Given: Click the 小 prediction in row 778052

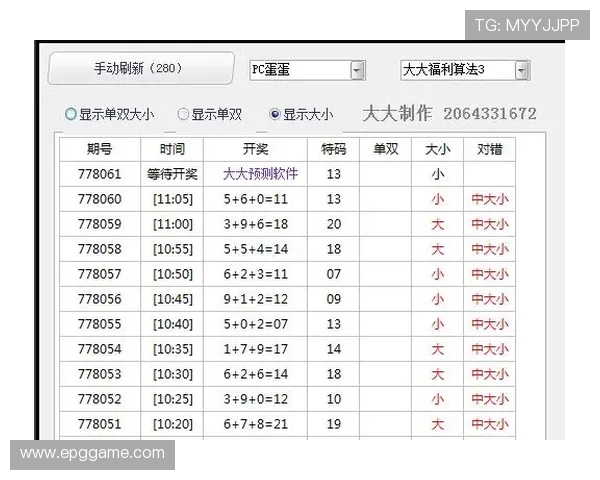Looking at the screenshot, I should [437, 399].
